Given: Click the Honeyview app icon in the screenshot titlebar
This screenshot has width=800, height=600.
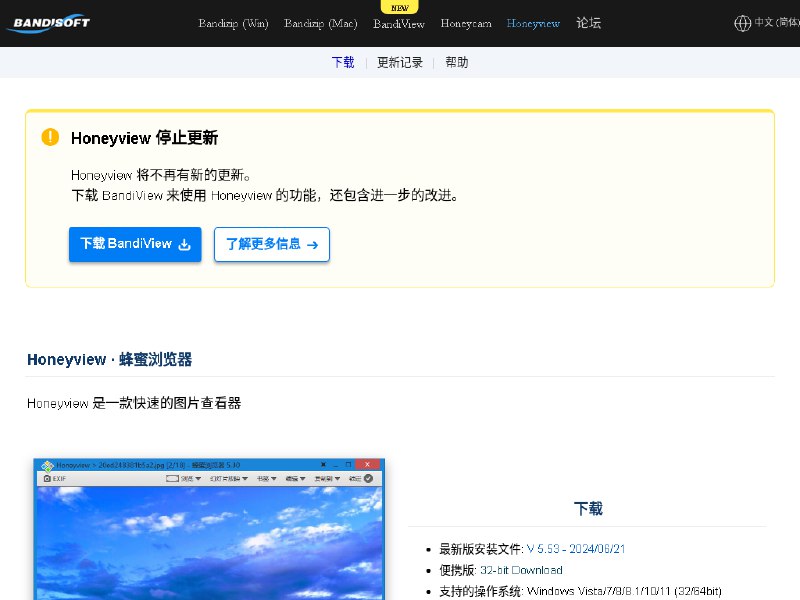Looking at the screenshot, I should click(46, 464).
